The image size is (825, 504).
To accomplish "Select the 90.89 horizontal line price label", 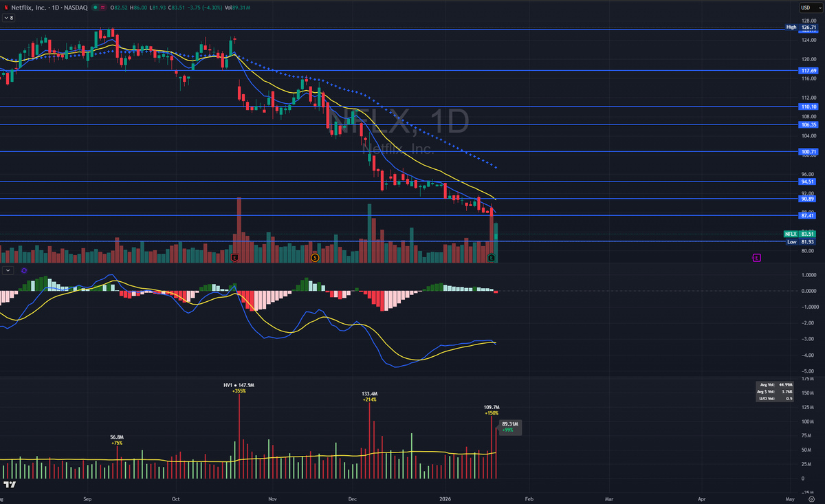I will [x=808, y=198].
